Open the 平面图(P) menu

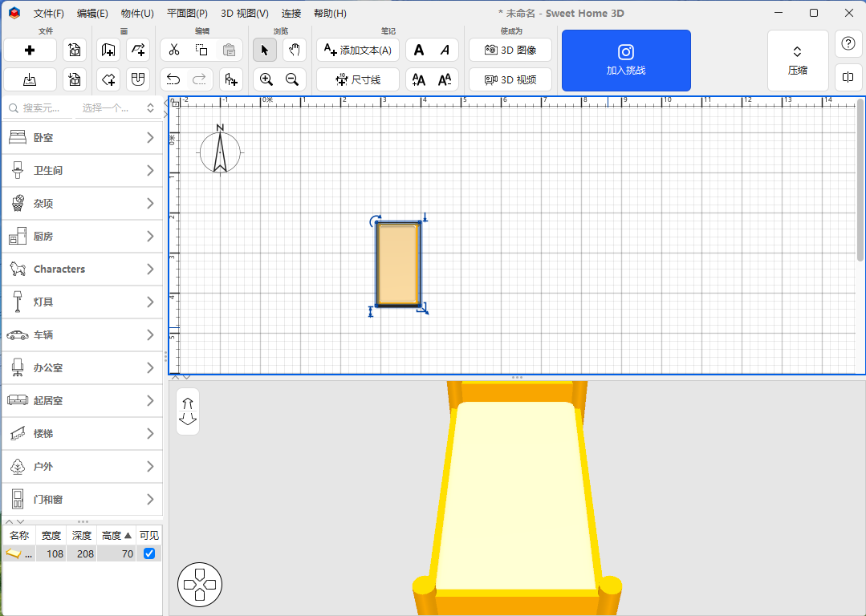click(187, 14)
